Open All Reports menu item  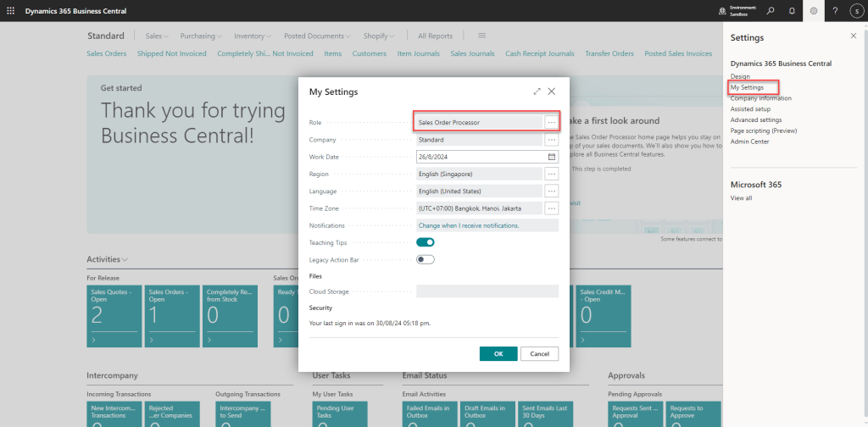[435, 36]
